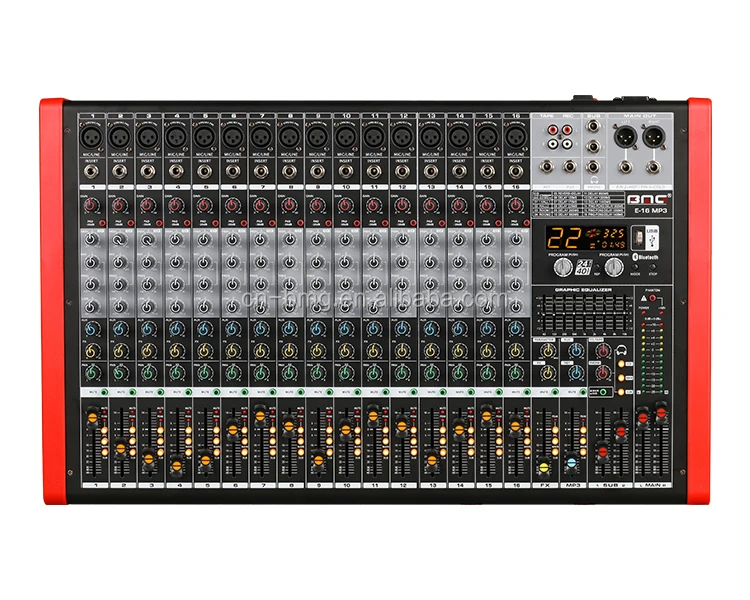Mute channel 1 with its green button
The image size is (750, 600).
coord(104,392)
